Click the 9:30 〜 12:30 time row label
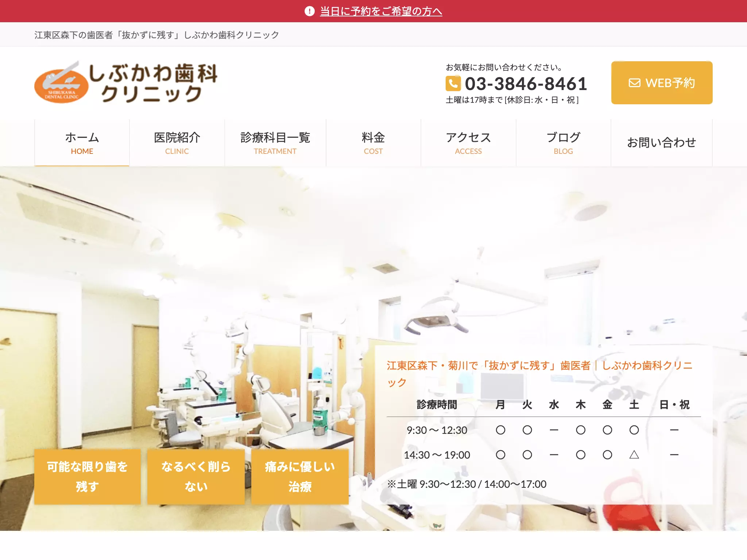Viewport: 747px width, 560px height. click(437, 430)
